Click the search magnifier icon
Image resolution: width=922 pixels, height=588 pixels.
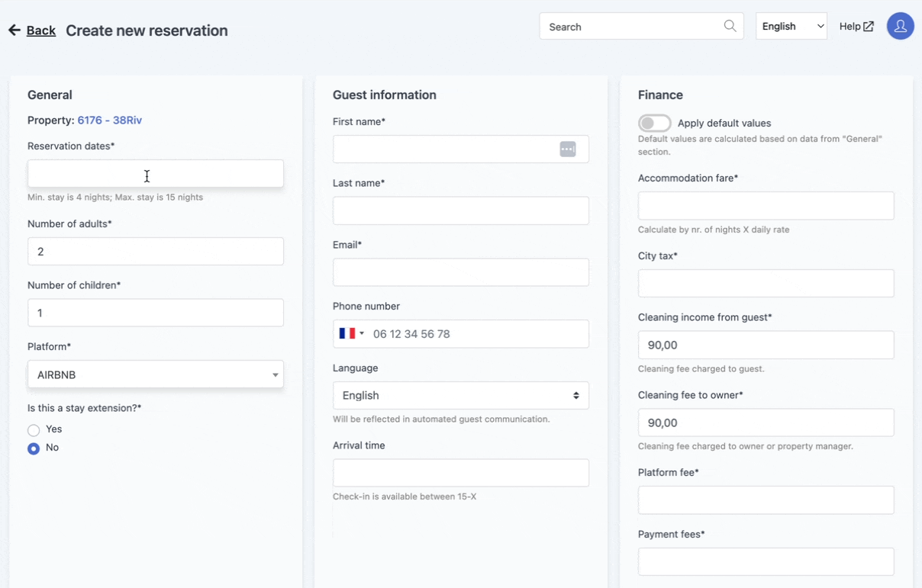pyautogui.click(x=730, y=25)
